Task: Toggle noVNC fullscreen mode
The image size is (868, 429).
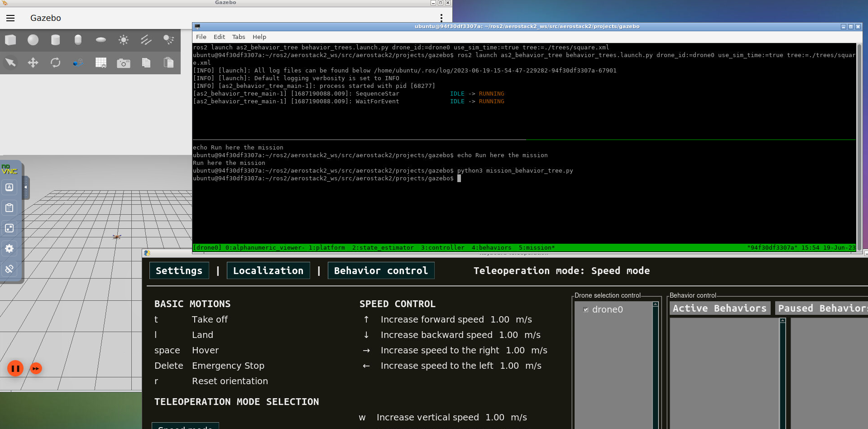Action: click(9, 228)
